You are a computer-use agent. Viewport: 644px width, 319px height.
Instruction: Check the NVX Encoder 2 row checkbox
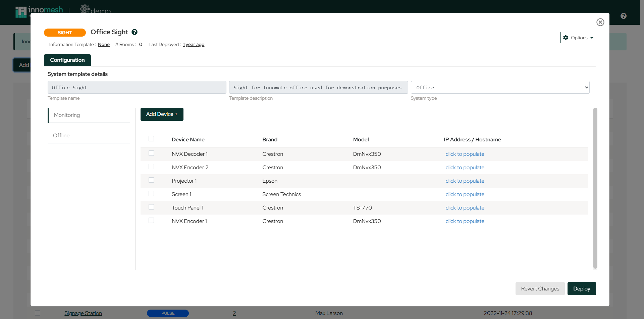tap(151, 167)
